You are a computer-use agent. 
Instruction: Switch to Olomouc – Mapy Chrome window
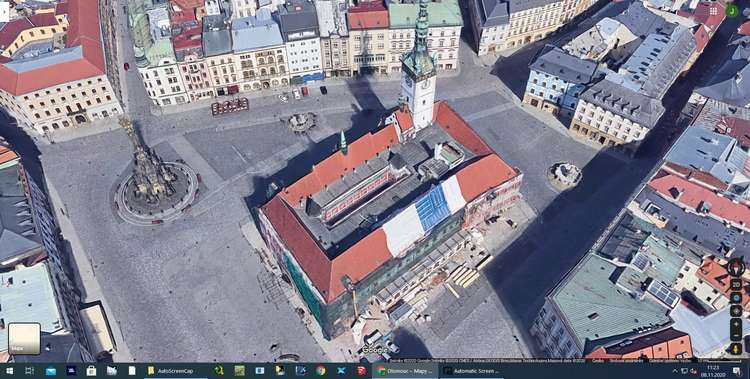point(405,371)
